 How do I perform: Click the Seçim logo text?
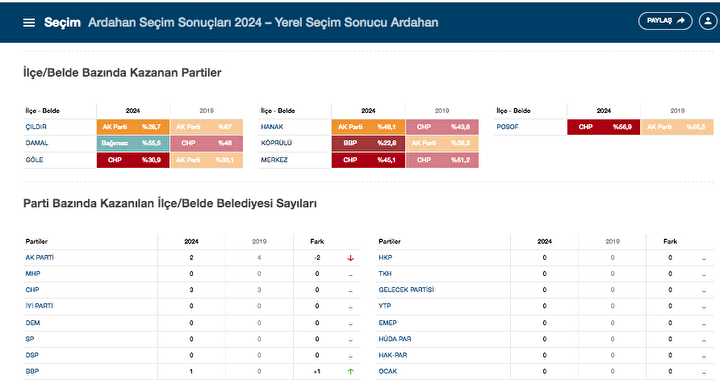click(x=62, y=22)
